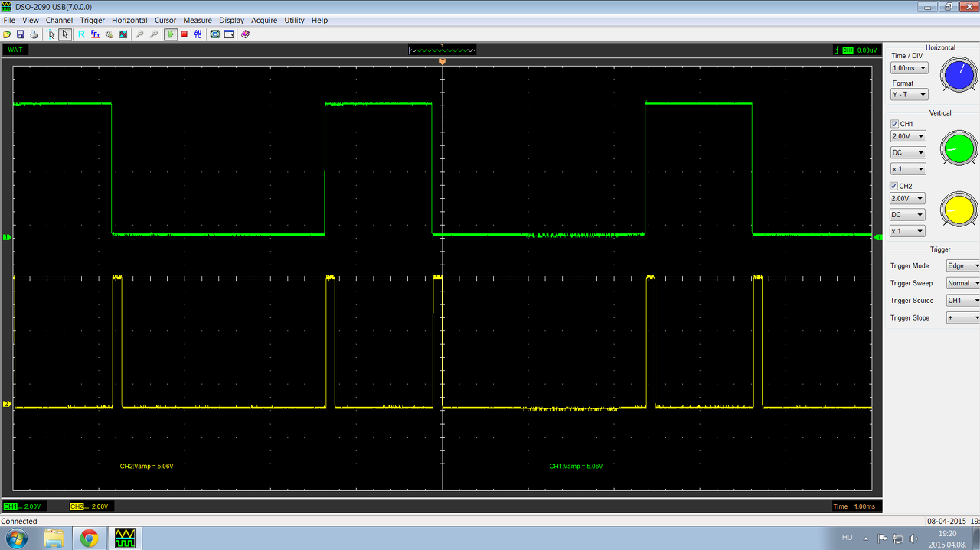Select the cross cursor measurement tool
Screen dimensions: 980x550
coord(51,34)
